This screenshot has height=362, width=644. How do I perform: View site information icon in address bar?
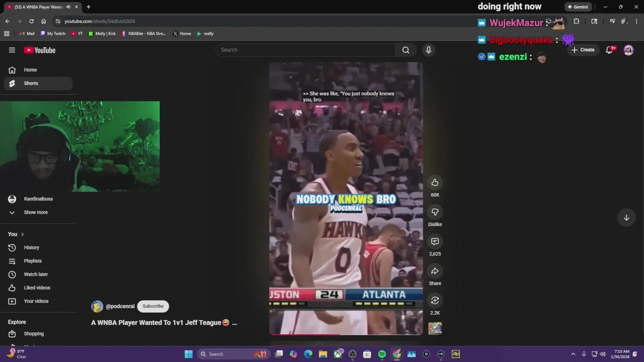click(58, 21)
